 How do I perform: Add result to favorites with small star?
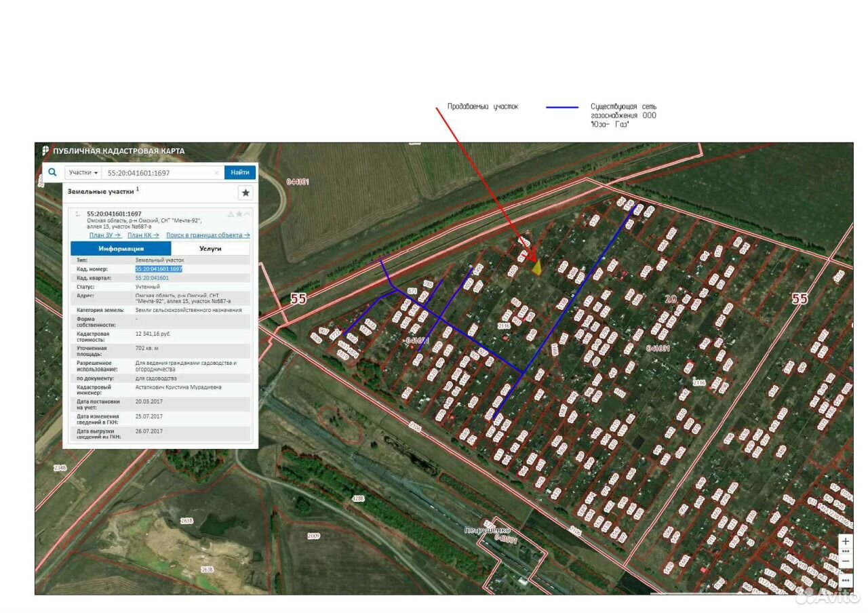click(x=239, y=214)
